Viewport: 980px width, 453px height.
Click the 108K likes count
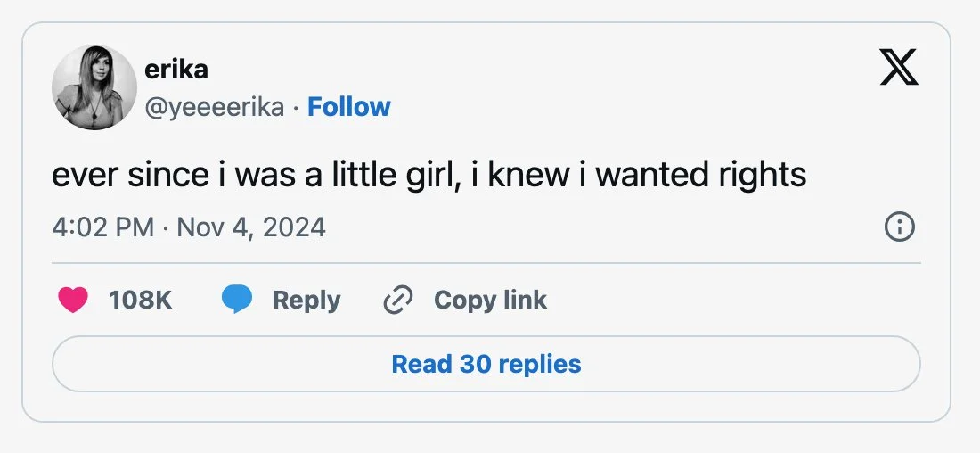[x=140, y=301]
